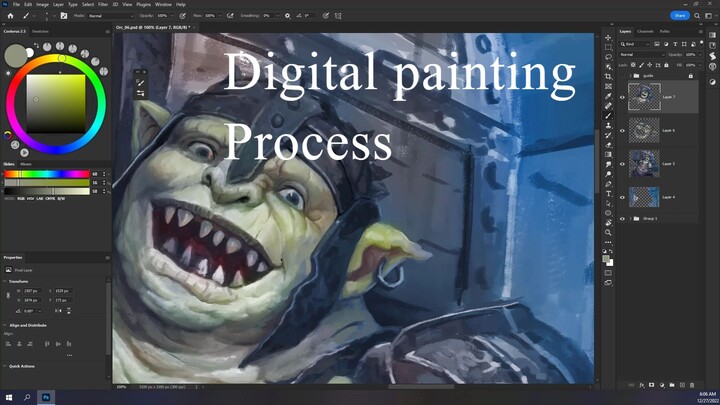Open layer blend mode Normal dropdown
Image resolution: width=720 pixels, height=405 pixels.
click(642, 55)
